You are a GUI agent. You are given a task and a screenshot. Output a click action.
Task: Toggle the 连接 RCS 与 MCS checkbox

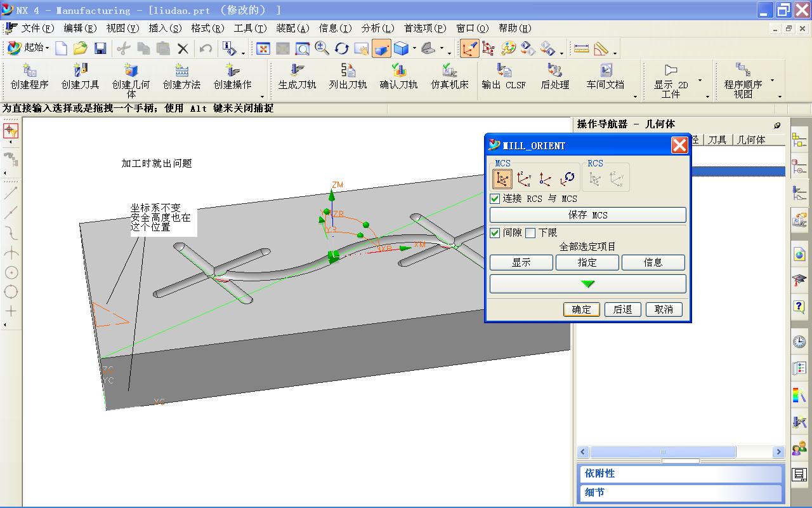coord(495,199)
